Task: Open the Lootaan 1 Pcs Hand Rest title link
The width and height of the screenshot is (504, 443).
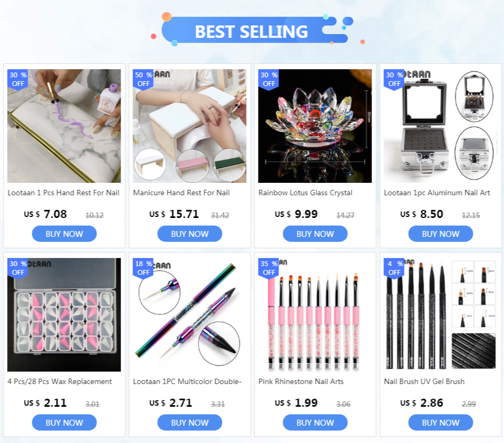Action: pos(64,193)
